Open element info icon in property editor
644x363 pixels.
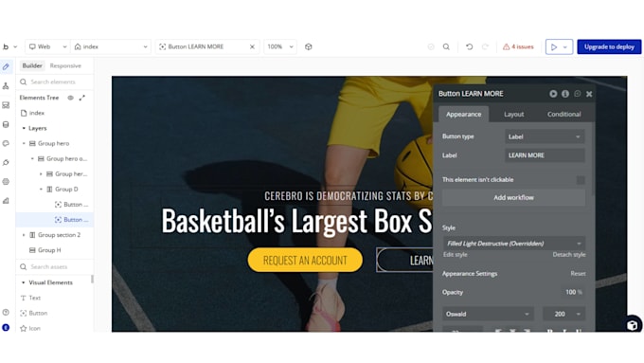(x=565, y=94)
